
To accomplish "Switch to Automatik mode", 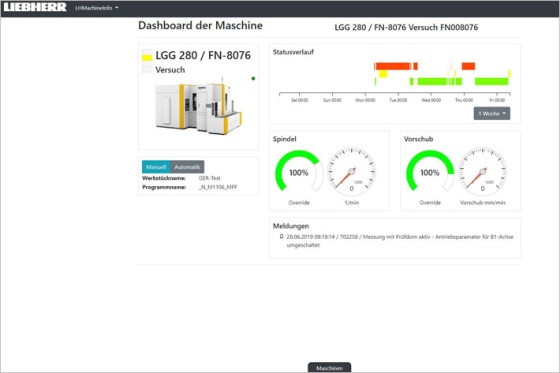I will 187,167.
